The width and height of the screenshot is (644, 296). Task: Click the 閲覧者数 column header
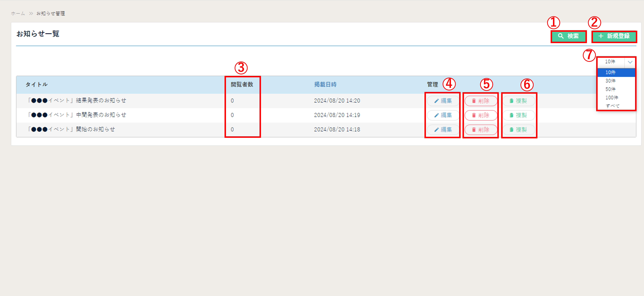242,85
